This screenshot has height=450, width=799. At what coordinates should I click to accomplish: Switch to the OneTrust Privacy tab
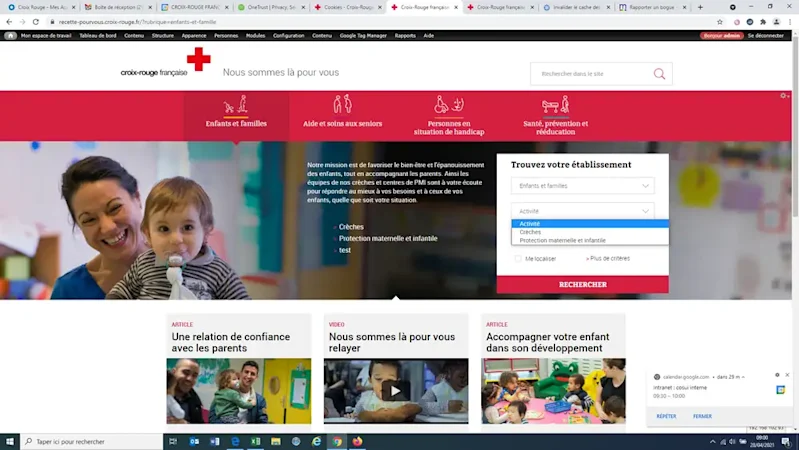point(272,7)
